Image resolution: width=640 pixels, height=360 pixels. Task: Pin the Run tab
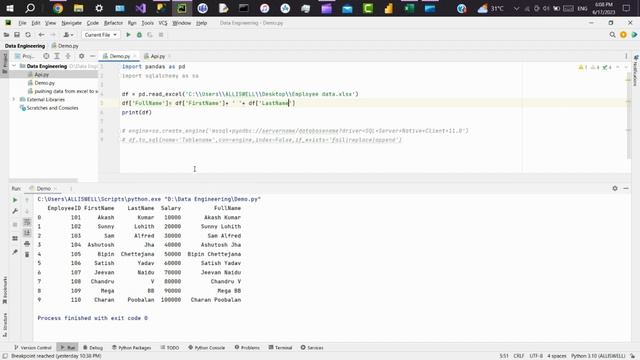15,252
